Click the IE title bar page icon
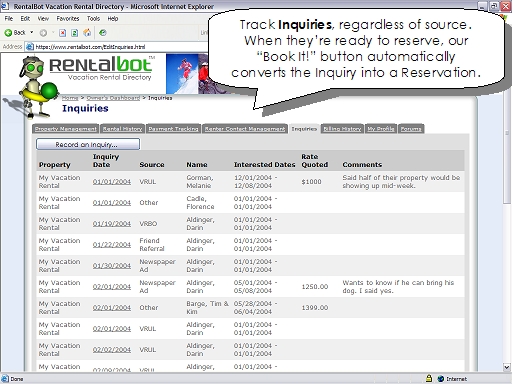512x385 pixels. [x=5, y=6]
